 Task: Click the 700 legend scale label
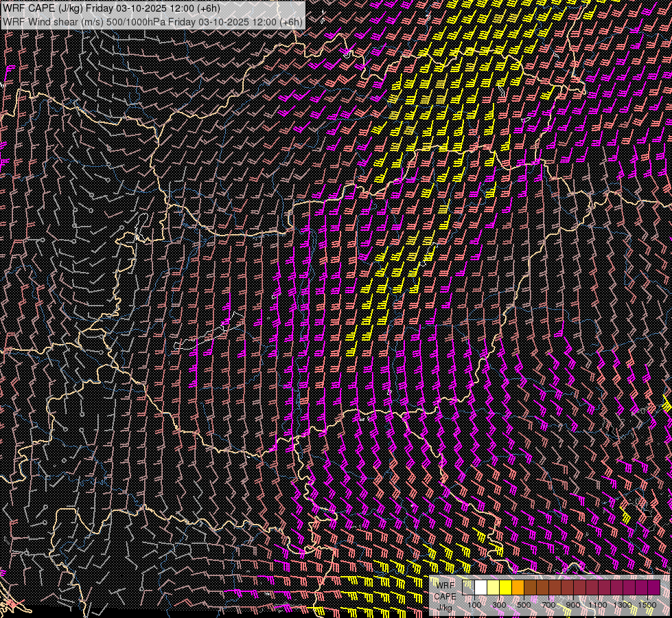tap(548, 605)
